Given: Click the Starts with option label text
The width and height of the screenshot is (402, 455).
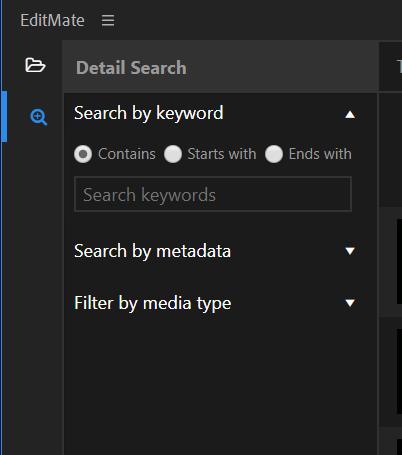Looking at the screenshot, I should 222,154.
